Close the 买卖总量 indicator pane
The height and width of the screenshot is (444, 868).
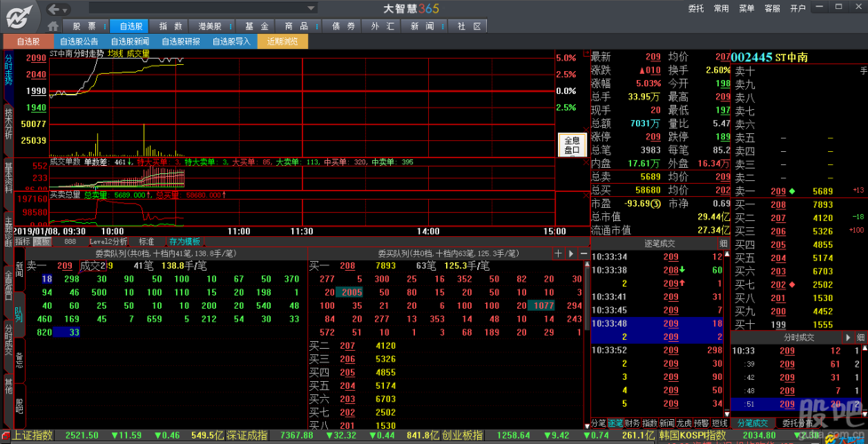[586, 194]
